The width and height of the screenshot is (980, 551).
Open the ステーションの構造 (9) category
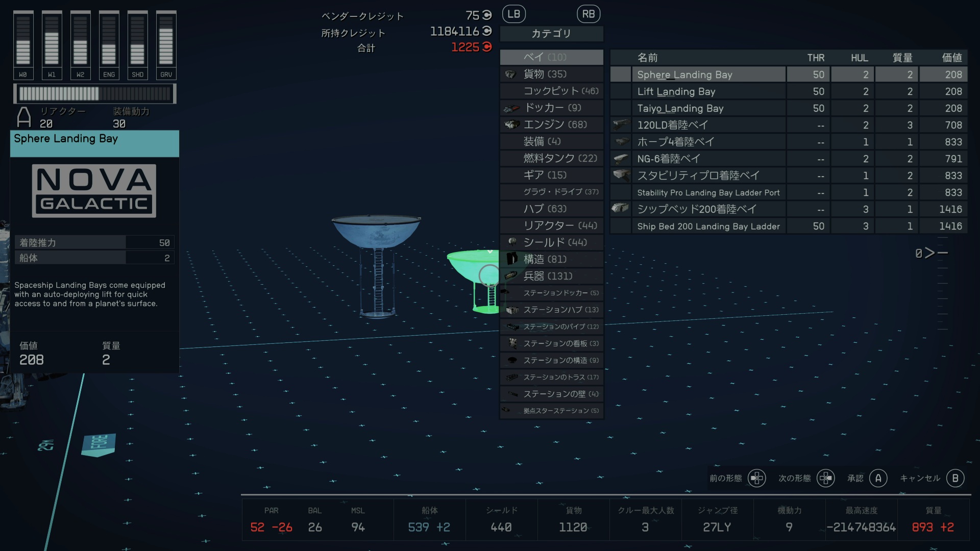tap(552, 360)
